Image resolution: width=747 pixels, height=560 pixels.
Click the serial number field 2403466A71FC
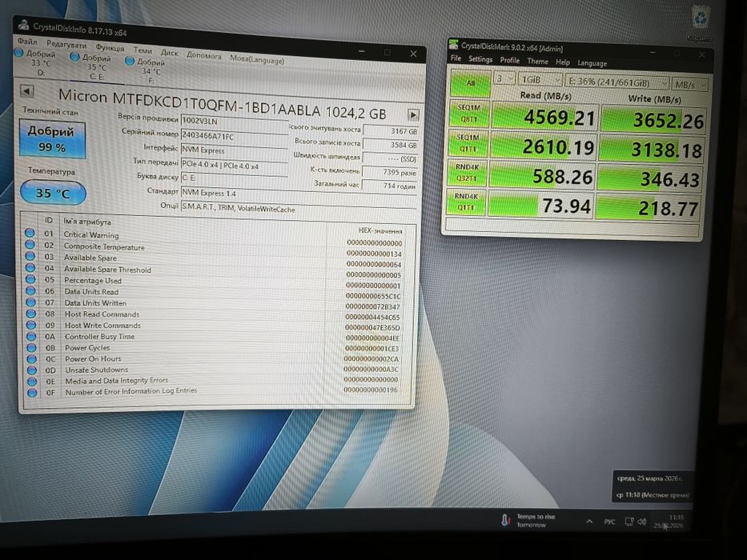tap(234, 137)
